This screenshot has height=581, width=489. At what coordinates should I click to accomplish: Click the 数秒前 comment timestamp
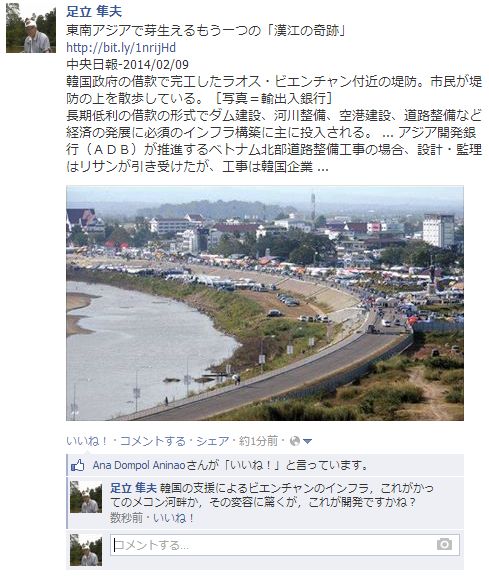[x=126, y=518]
